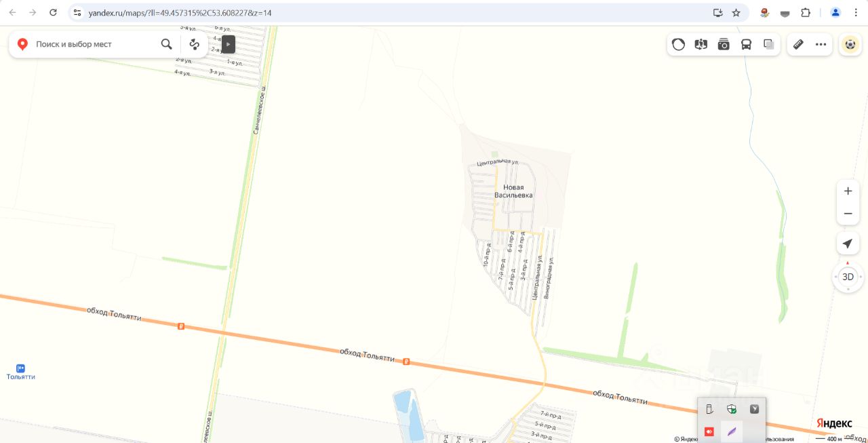Click the ladybug extension icon in the toolbar
Screen dimensions: 868x443
(765, 12)
